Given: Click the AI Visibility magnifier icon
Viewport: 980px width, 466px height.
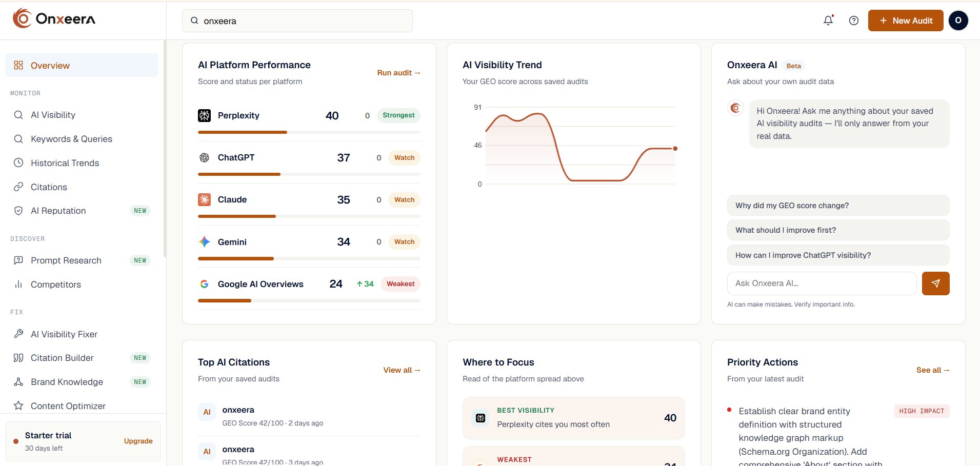Looking at the screenshot, I should pyautogui.click(x=18, y=115).
